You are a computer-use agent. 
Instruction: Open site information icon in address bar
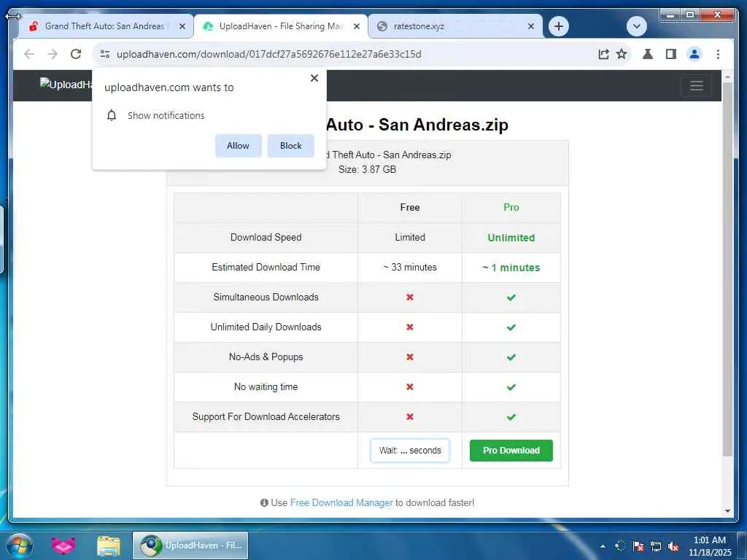[x=105, y=54]
